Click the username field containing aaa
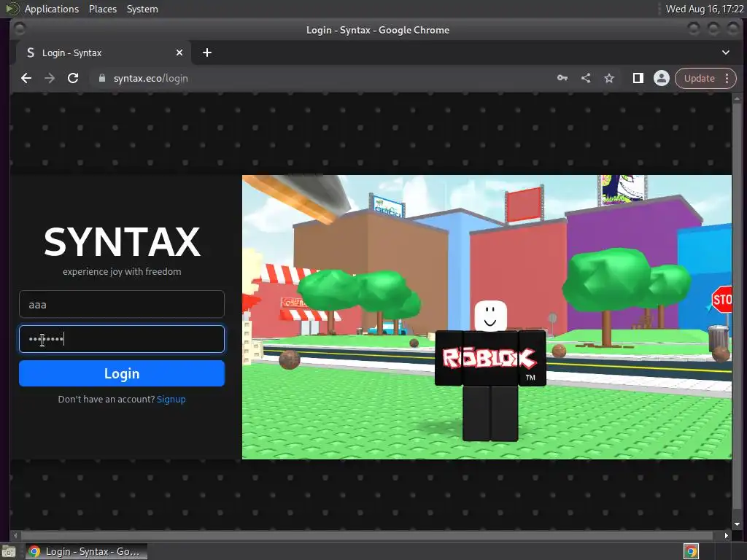The width and height of the screenshot is (747, 560). click(122, 304)
